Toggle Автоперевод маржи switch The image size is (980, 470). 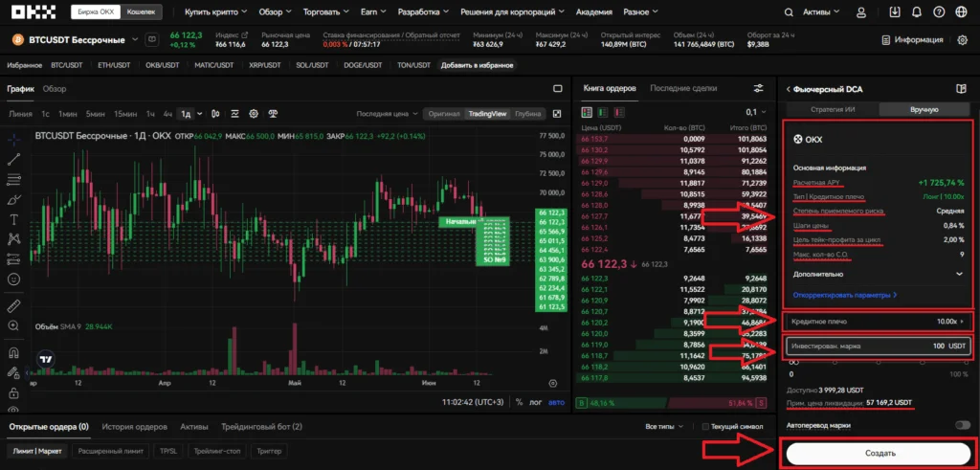(963, 426)
